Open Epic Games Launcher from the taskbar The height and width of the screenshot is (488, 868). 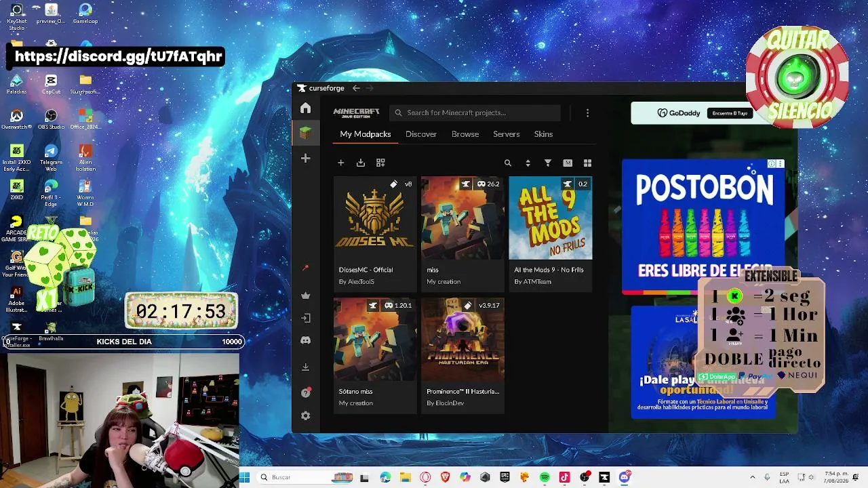pyautogui.click(x=505, y=477)
